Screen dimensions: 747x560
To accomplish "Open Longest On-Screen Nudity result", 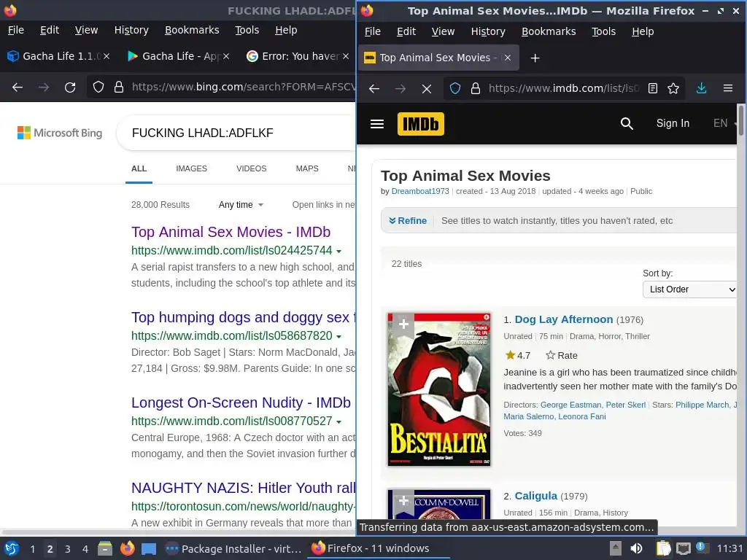I will coord(241,402).
